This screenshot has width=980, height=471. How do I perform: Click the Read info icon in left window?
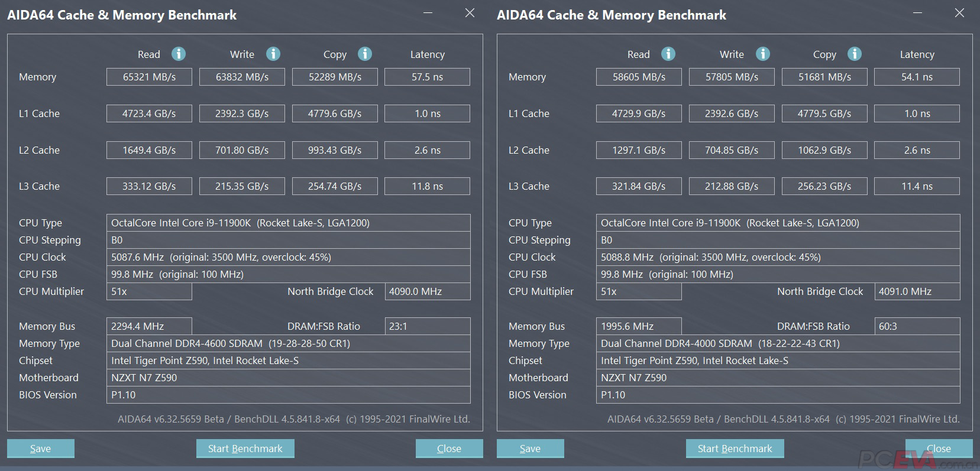pos(179,54)
